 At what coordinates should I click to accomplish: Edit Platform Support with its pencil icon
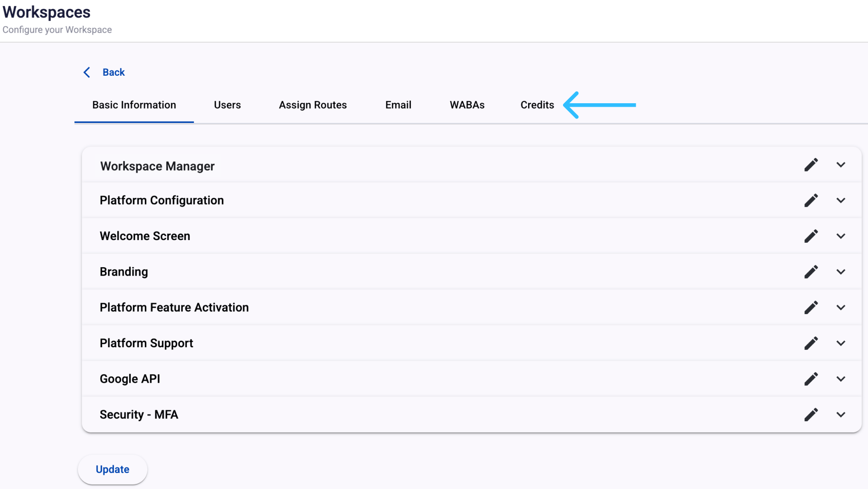tap(811, 343)
